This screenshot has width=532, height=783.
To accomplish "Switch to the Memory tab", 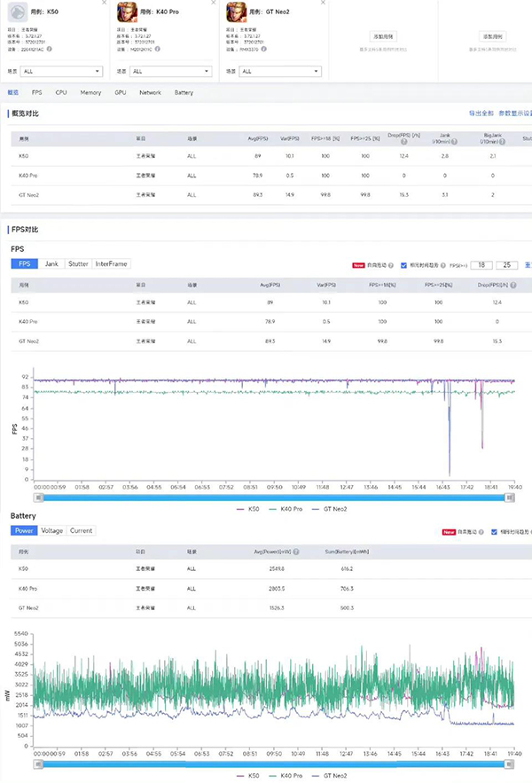I will click(90, 92).
